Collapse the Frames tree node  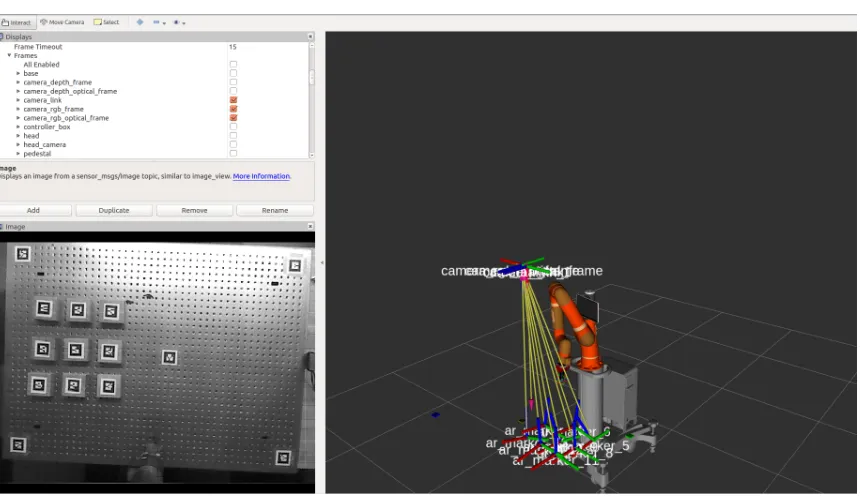point(9,56)
